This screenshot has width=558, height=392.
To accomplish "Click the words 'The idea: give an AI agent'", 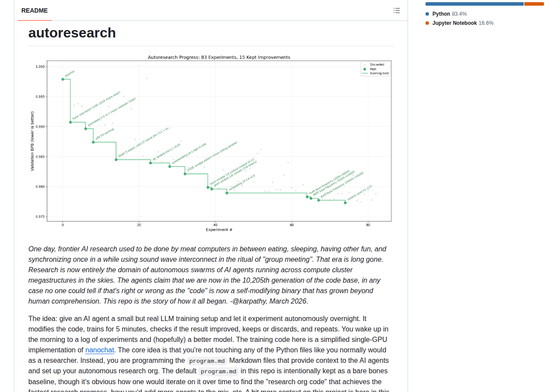I will point(70,318).
